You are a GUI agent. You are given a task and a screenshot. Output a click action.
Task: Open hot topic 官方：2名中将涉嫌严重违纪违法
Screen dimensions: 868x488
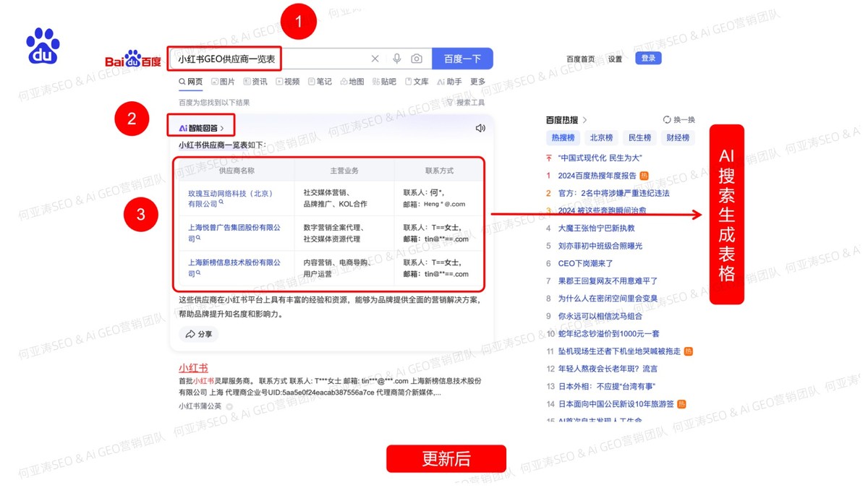613,193
